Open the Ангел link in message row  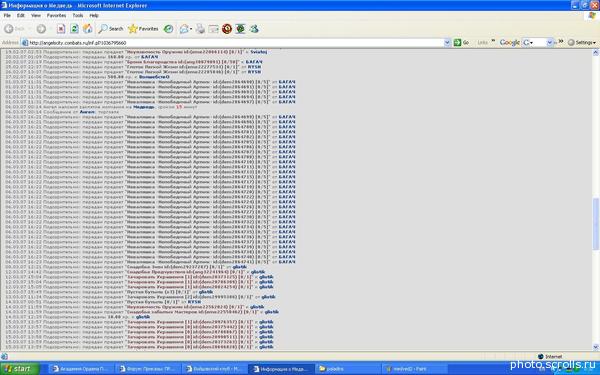[87, 112]
